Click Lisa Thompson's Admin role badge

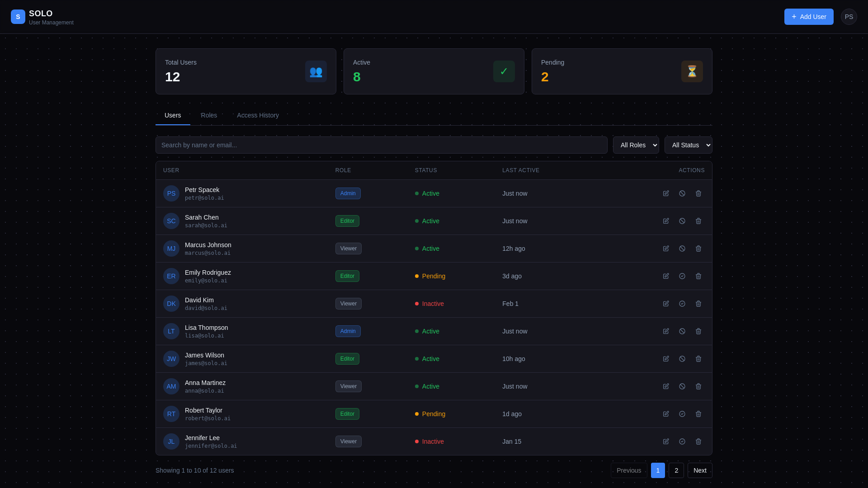(348, 331)
